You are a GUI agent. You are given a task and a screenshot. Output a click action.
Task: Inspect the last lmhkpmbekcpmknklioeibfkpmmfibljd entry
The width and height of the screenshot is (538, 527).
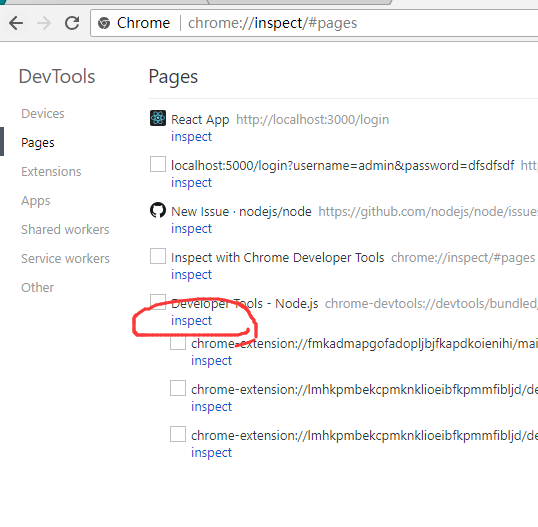click(x=211, y=453)
